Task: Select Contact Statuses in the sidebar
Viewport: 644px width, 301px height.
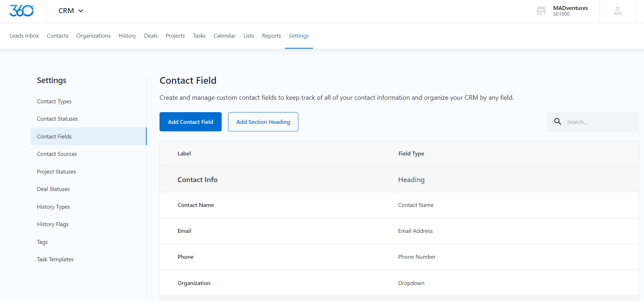Action: (x=57, y=119)
